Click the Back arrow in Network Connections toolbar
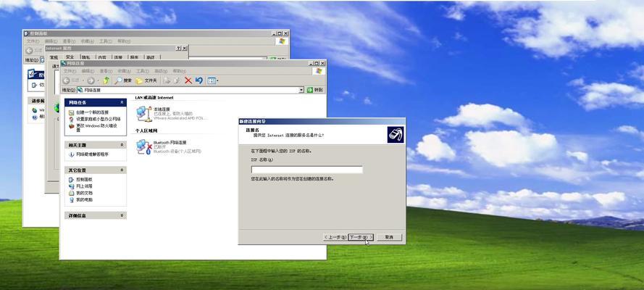 [66, 80]
